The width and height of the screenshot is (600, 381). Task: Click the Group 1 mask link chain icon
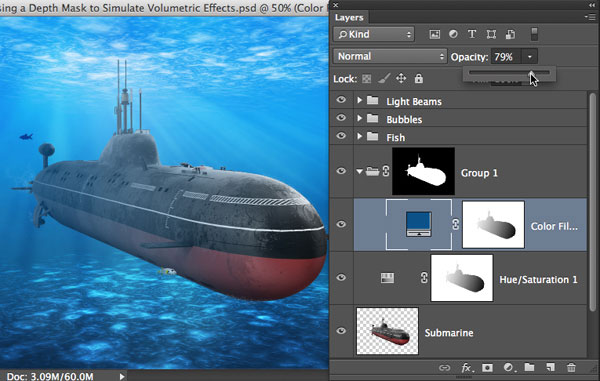pos(386,171)
